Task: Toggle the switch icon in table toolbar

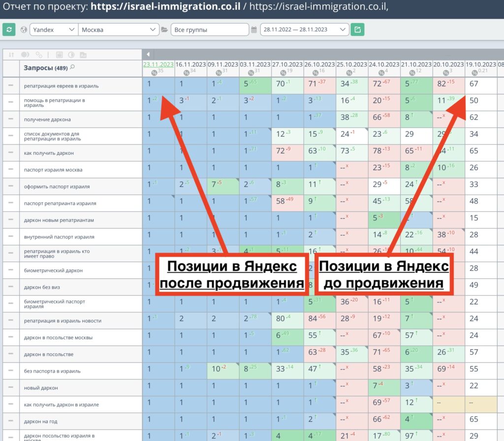Action: pyautogui.click(x=25, y=55)
